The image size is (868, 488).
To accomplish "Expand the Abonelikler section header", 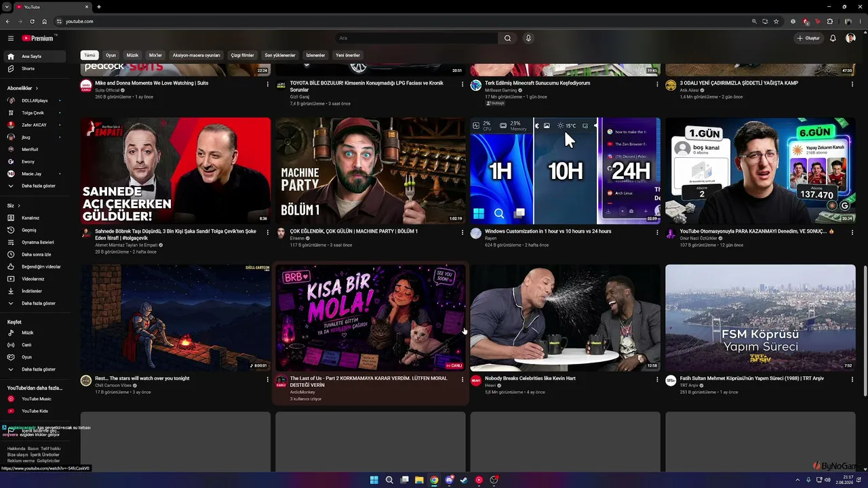I will 22,88.
